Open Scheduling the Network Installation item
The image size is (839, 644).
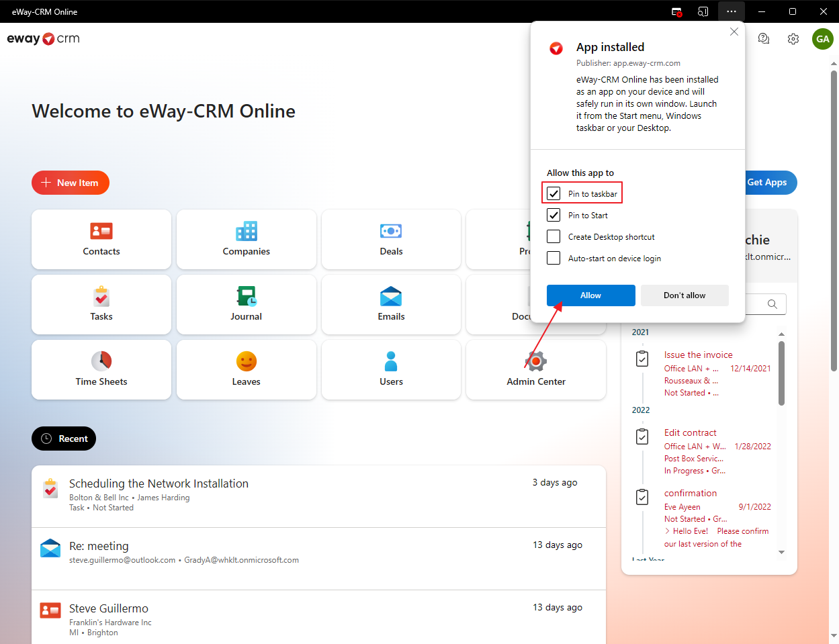pyautogui.click(x=318, y=496)
